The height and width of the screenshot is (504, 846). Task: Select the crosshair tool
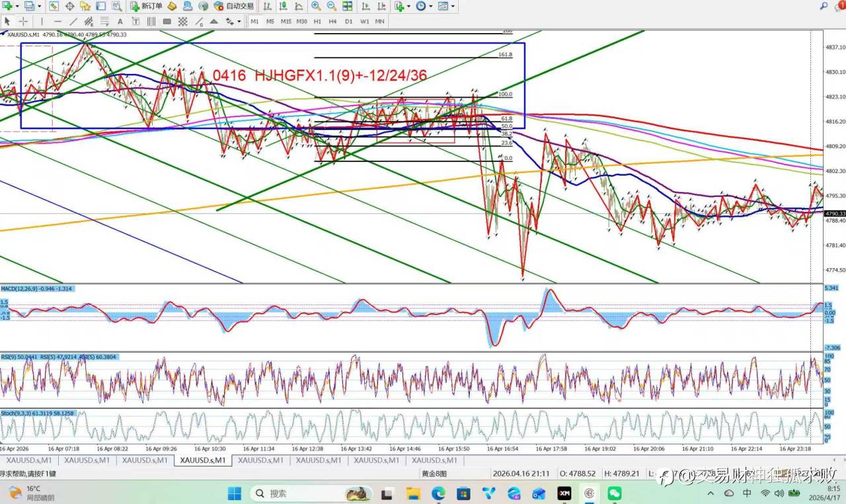(x=23, y=21)
